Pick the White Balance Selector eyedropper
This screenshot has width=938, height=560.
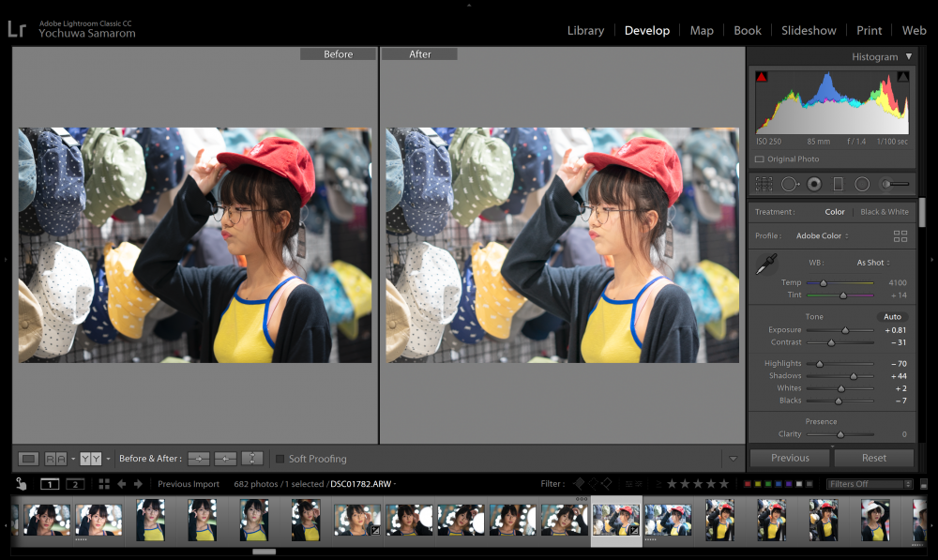click(x=766, y=264)
